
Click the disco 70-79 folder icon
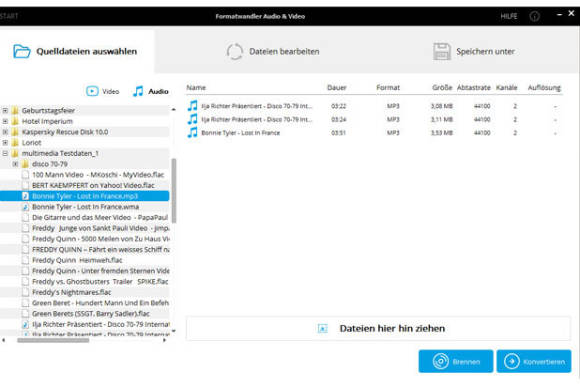pyautogui.click(x=25, y=164)
